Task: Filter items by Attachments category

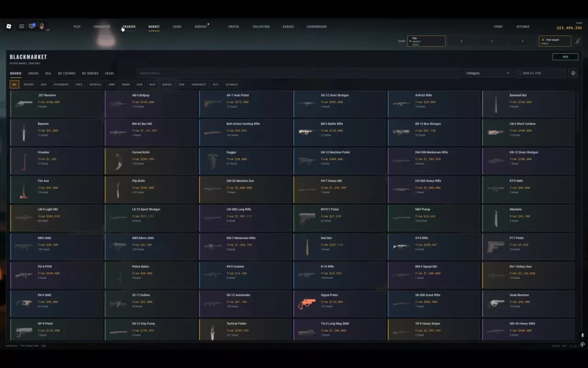Action: tap(61, 85)
